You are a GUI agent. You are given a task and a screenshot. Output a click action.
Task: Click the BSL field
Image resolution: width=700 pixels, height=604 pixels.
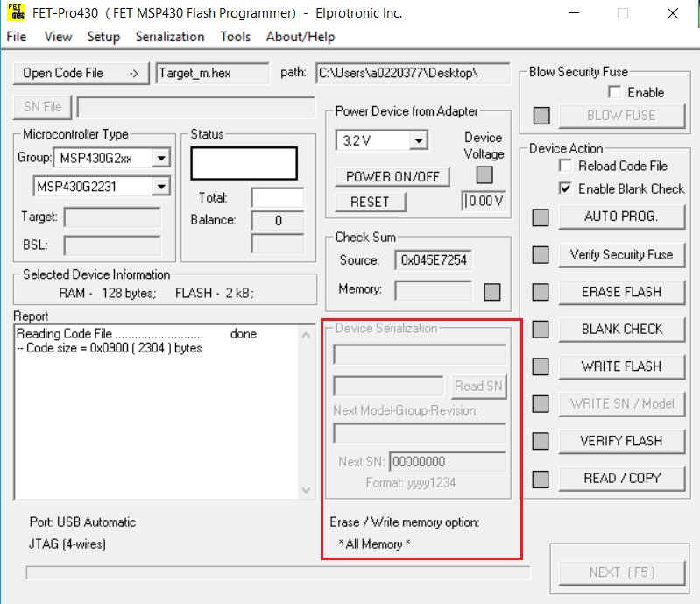112,245
